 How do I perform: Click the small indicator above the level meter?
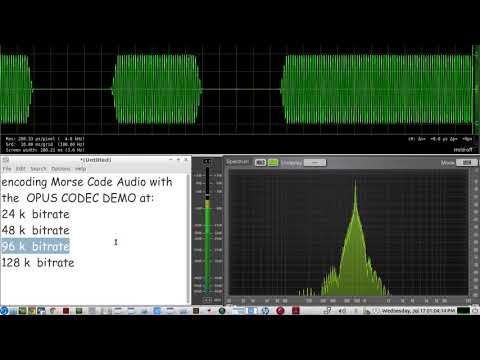point(207,161)
